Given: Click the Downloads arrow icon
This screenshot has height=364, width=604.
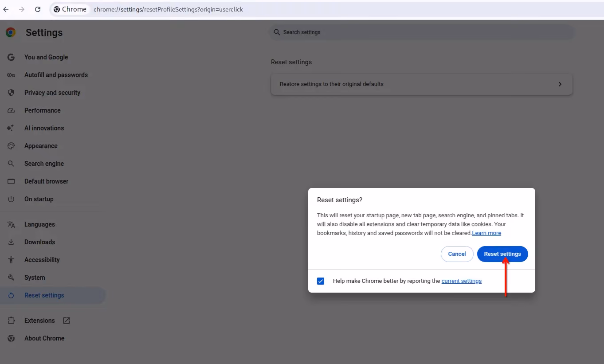Looking at the screenshot, I should tap(11, 242).
